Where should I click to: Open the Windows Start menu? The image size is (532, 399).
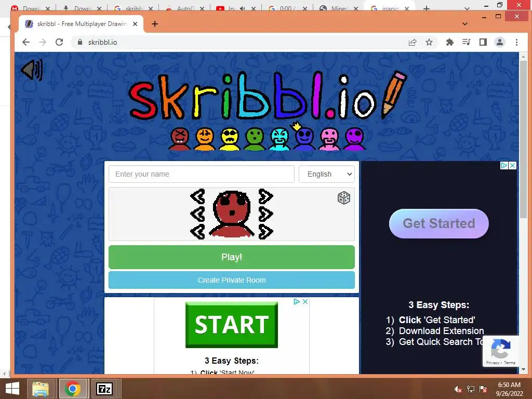coord(12,389)
